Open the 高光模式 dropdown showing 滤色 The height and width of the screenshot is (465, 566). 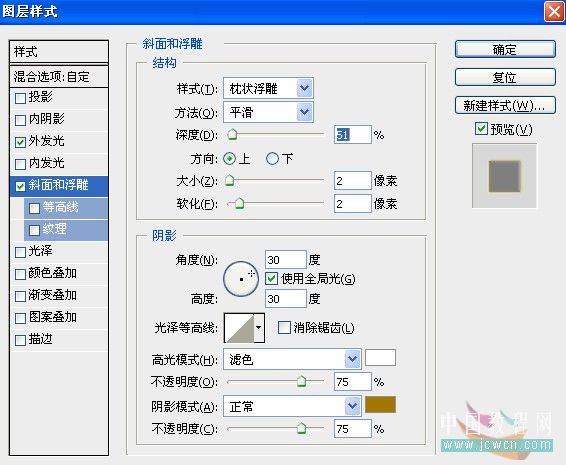(x=292, y=359)
